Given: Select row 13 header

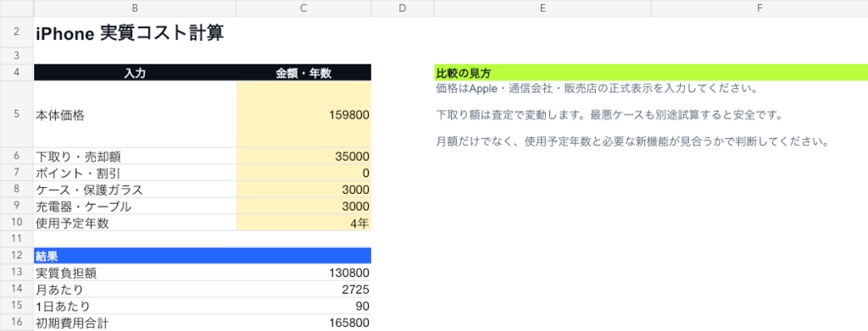Looking at the screenshot, I should click(x=17, y=273).
